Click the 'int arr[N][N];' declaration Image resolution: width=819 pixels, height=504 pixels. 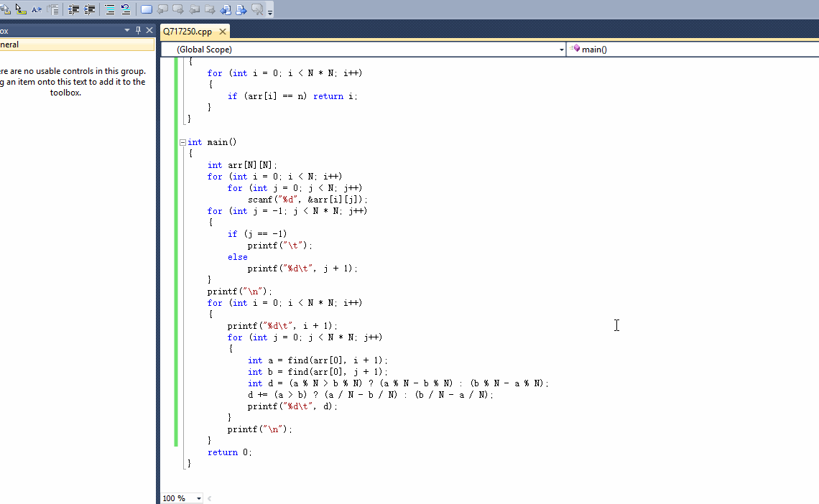click(x=242, y=165)
